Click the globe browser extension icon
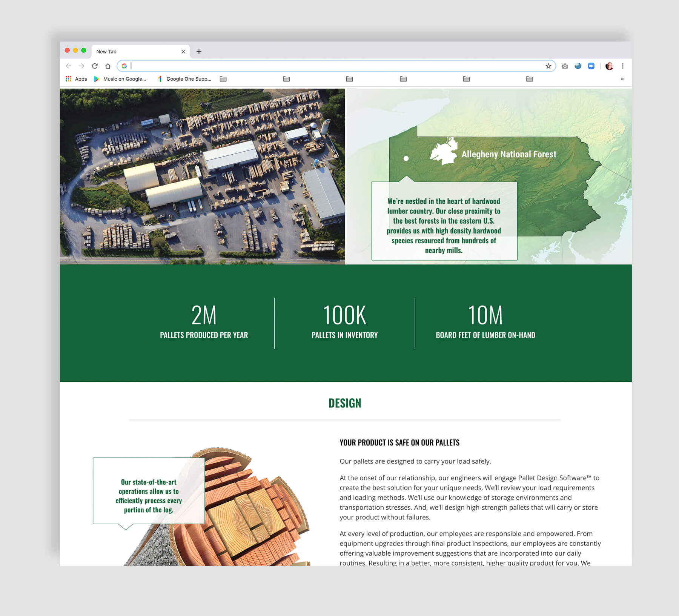The image size is (679, 616). pyautogui.click(x=578, y=66)
